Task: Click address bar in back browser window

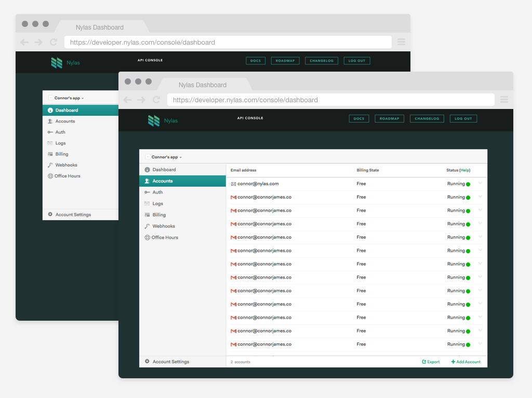Action: point(228,42)
